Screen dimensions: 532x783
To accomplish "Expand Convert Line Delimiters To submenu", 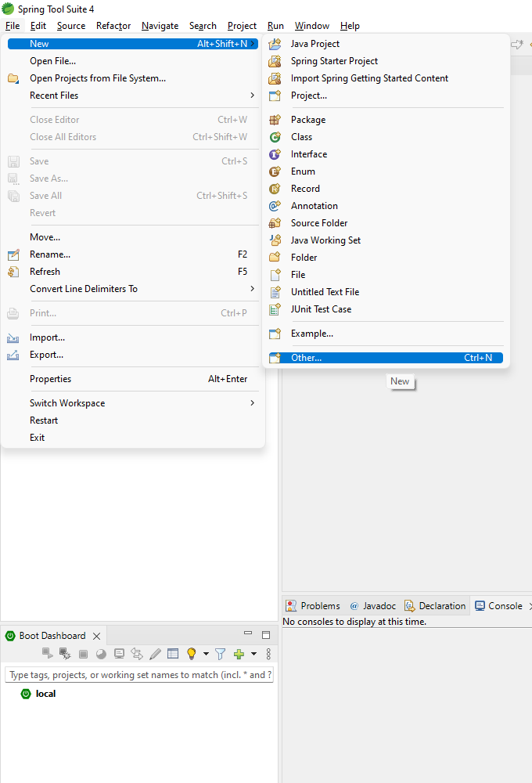I will [252, 289].
